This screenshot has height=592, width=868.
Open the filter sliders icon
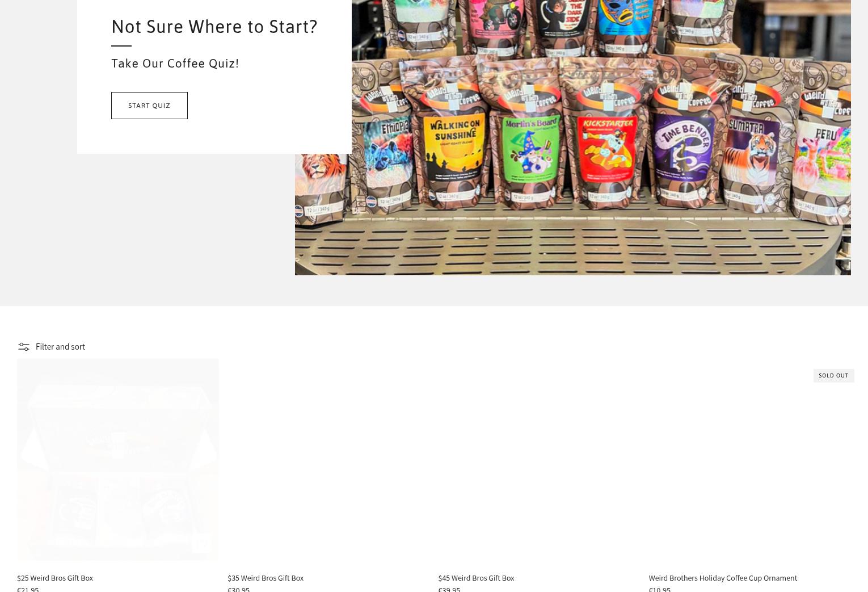23,347
